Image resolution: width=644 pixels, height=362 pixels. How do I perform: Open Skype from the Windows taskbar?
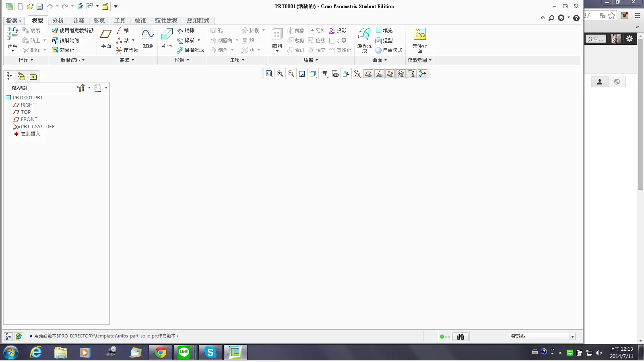pos(210,353)
